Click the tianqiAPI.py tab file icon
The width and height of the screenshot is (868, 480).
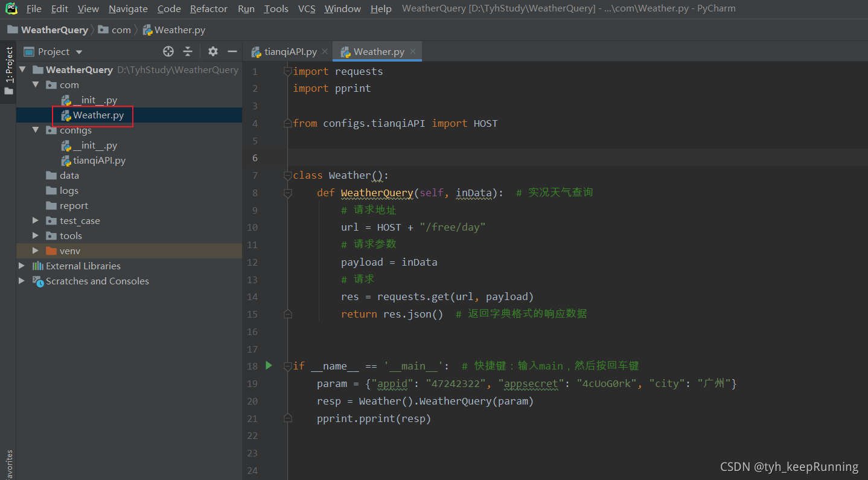tap(257, 52)
